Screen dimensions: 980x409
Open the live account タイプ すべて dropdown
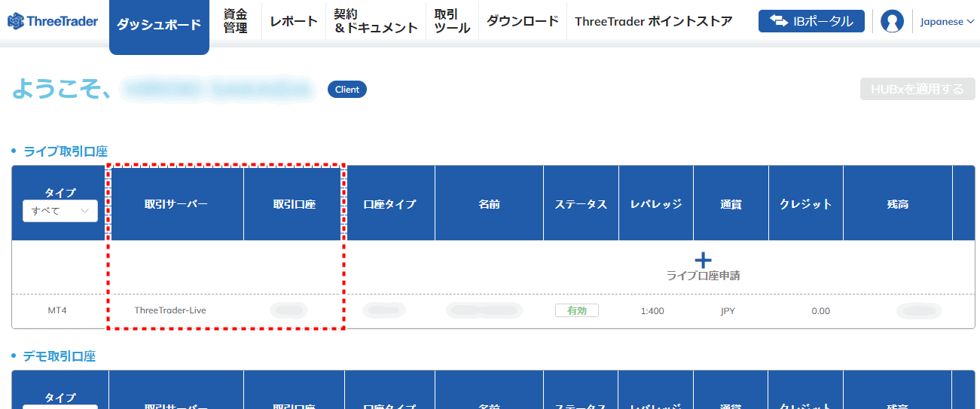point(60,211)
